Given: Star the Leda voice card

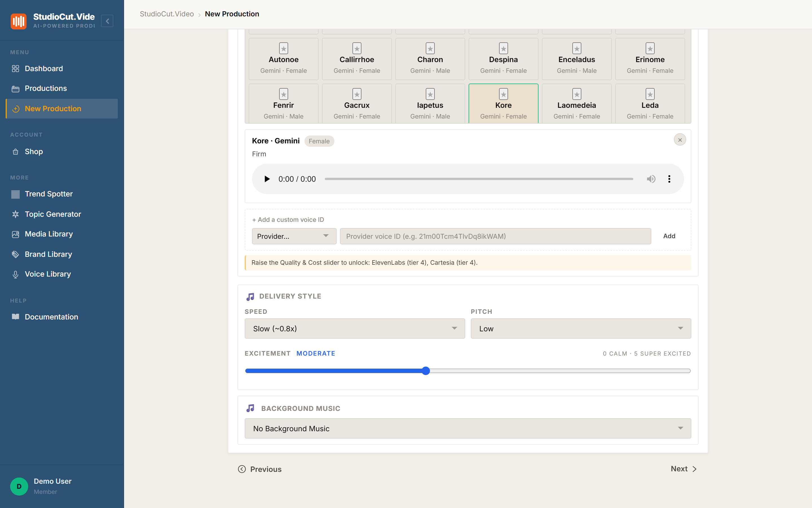Looking at the screenshot, I should pos(650,94).
